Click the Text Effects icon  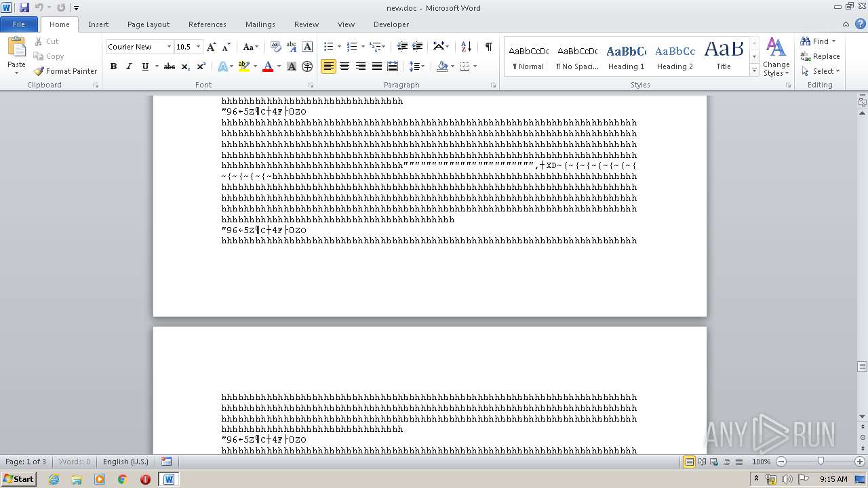click(x=222, y=66)
